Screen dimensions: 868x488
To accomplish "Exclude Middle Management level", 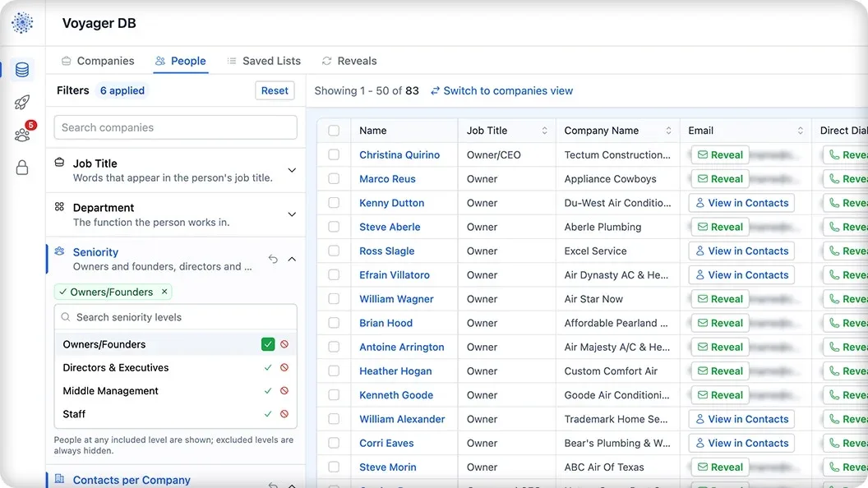I will 284,390.
